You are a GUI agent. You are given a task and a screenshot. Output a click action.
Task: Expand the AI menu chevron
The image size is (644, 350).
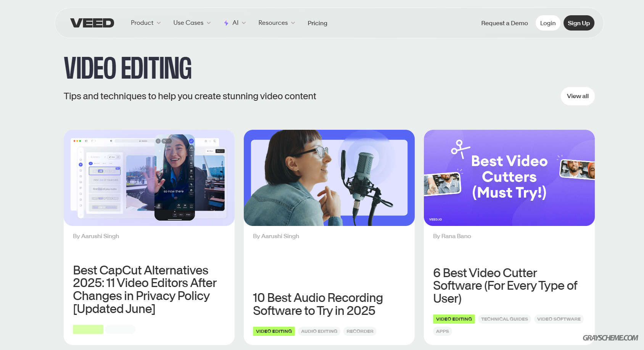[x=244, y=23]
